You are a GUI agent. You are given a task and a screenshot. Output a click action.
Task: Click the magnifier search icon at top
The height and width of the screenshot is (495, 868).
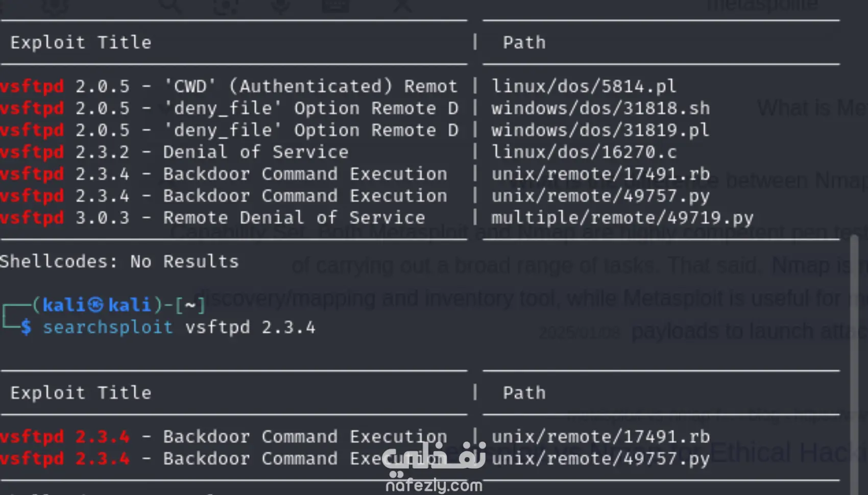coord(171,5)
